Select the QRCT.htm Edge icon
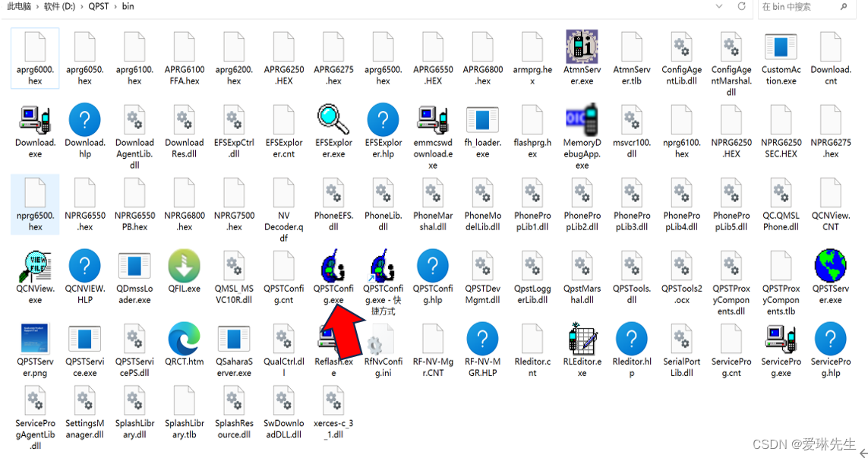 185,339
